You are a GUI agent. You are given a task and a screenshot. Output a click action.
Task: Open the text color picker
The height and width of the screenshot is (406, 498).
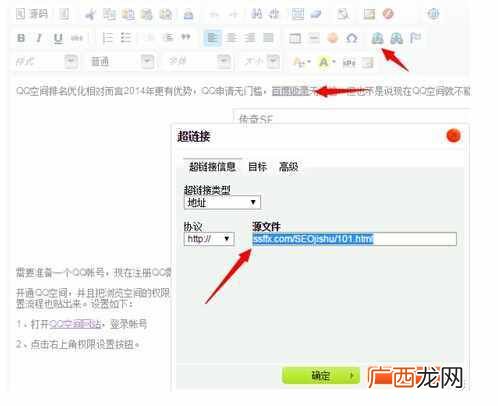pos(301,62)
